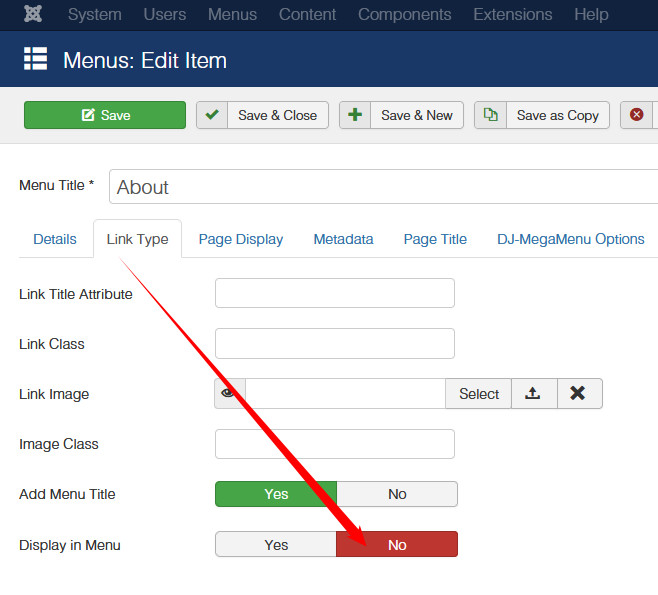The image size is (658, 595).
Task: Click the Save & New button label
Action: tap(417, 115)
